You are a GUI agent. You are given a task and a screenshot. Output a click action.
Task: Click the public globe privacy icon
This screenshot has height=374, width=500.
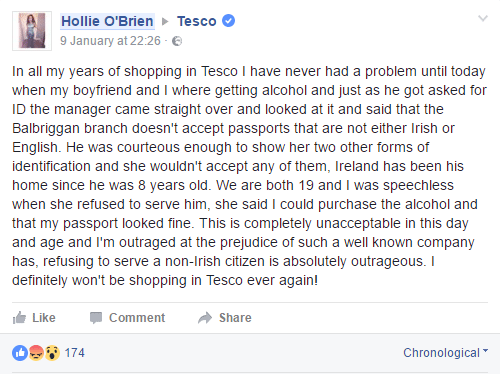click(x=177, y=41)
